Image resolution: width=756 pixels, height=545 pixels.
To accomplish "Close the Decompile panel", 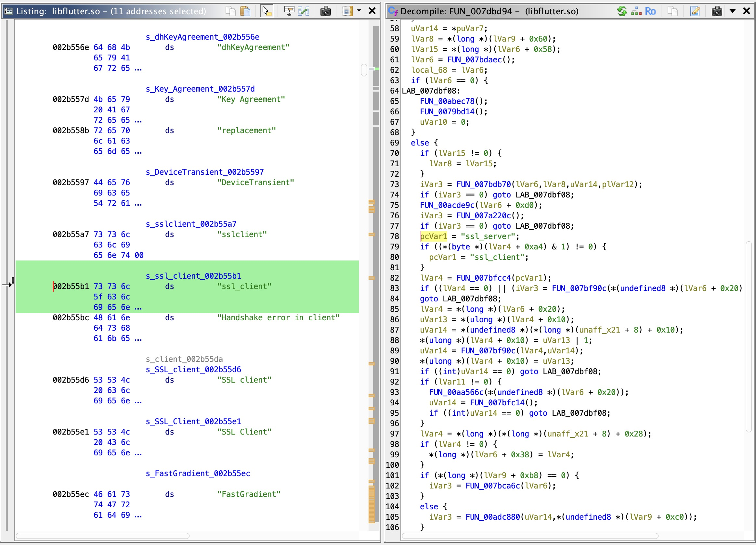I will point(746,11).
